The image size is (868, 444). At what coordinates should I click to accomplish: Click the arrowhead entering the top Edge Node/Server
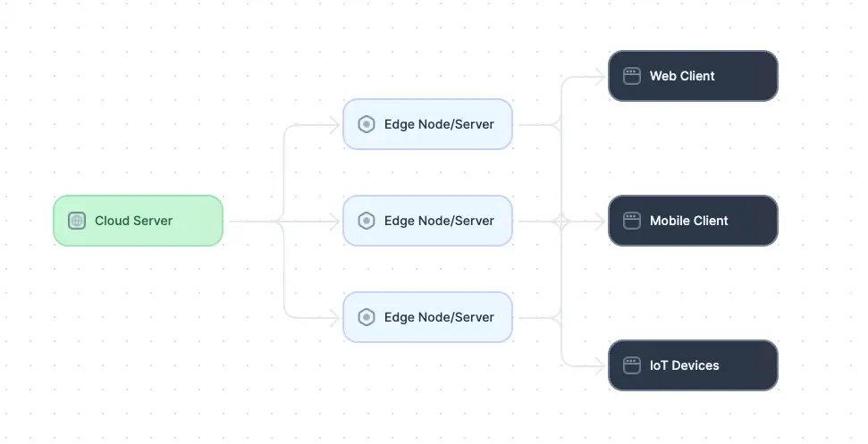[x=336, y=124]
